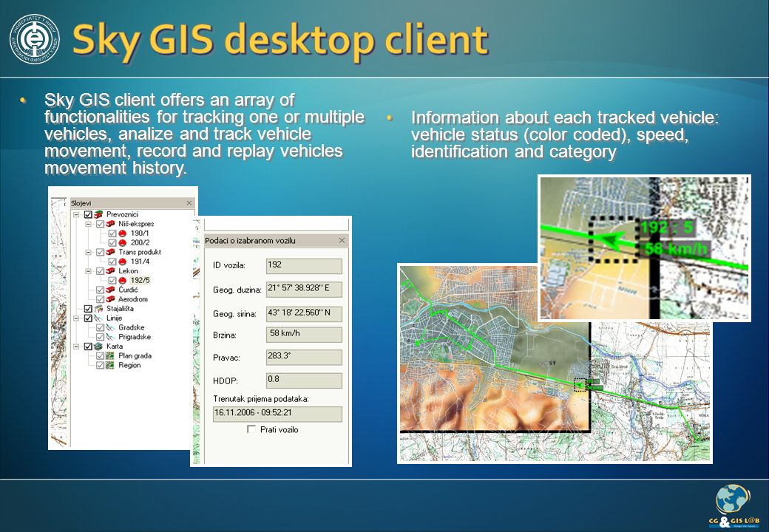769x532 pixels.
Task: Click the Prigradske lines icon
Action: point(110,337)
